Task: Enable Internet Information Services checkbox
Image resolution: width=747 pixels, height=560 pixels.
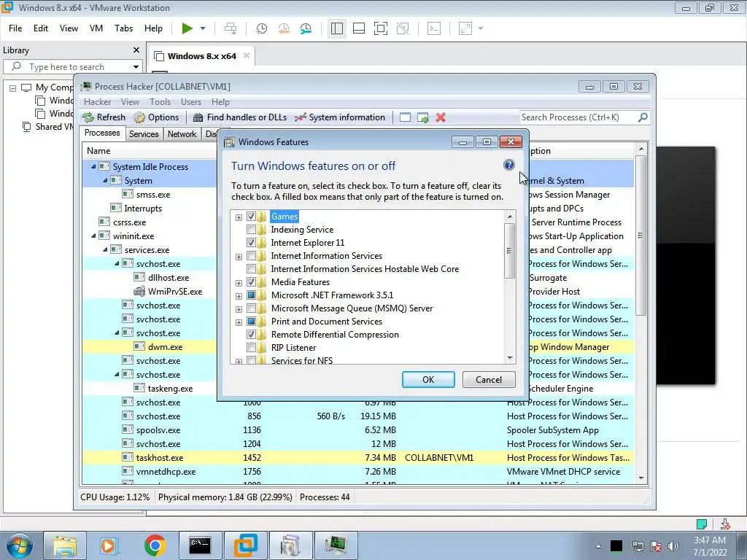Action: coord(251,256)
